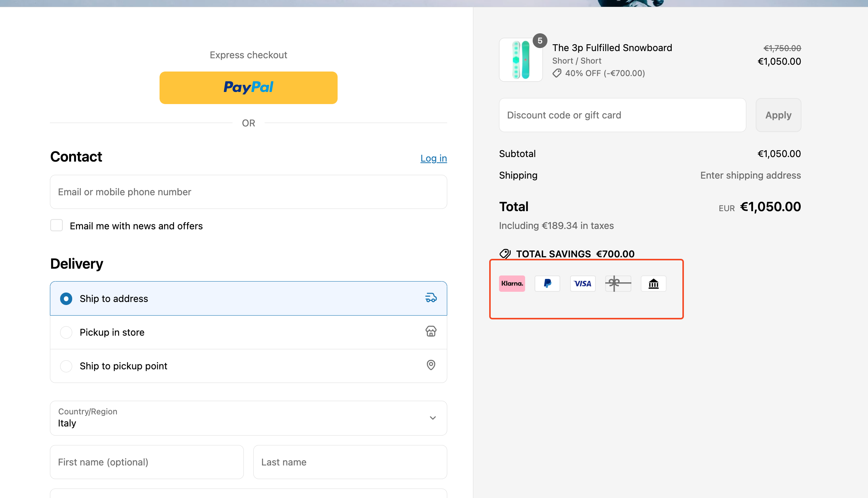Viewport: 868px width, 498px height.
Task: Click the Enter shipping address text
Action: [750, 175]
